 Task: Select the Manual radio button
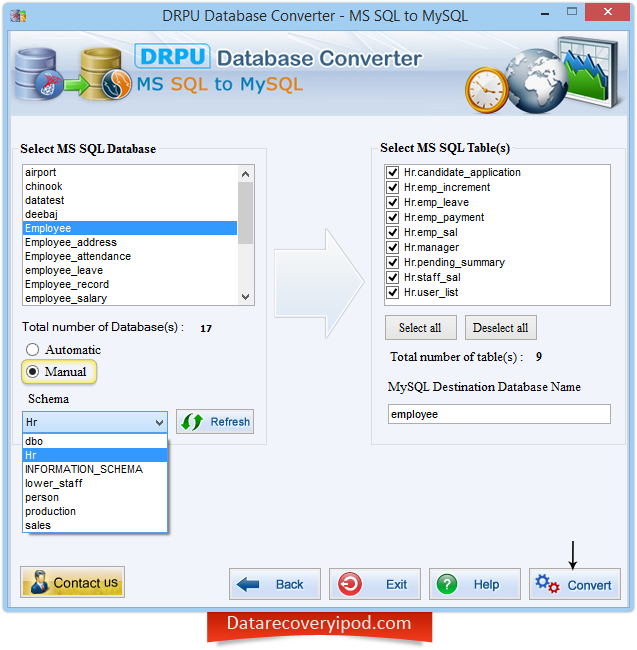(x=32, y=372)
